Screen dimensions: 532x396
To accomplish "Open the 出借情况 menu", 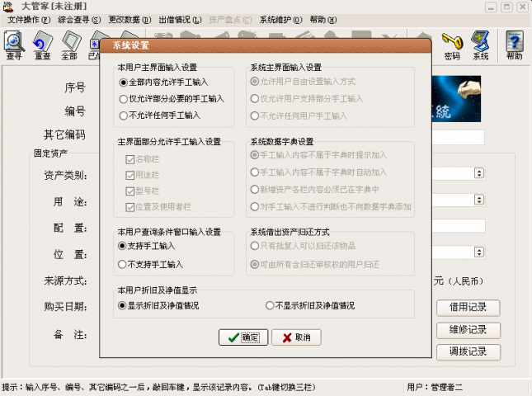I will (180, 20).
